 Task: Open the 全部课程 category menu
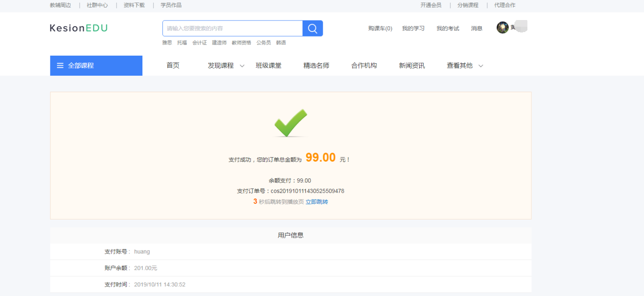[81, 66]
